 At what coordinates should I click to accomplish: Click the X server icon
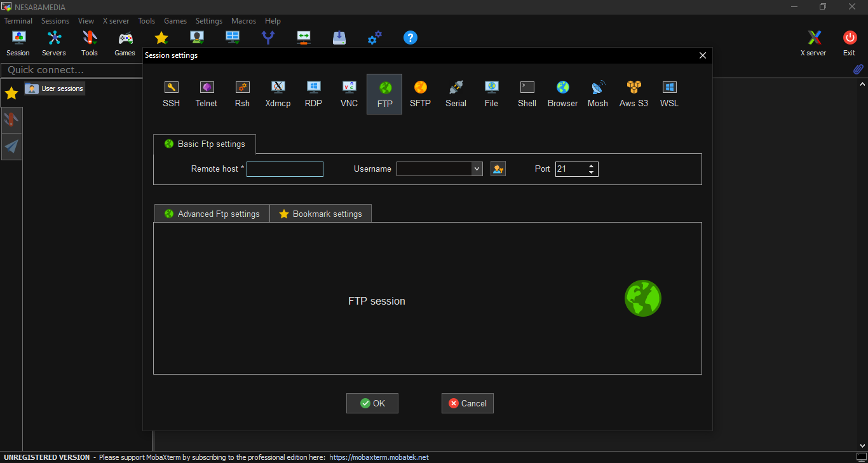[813, 43]
